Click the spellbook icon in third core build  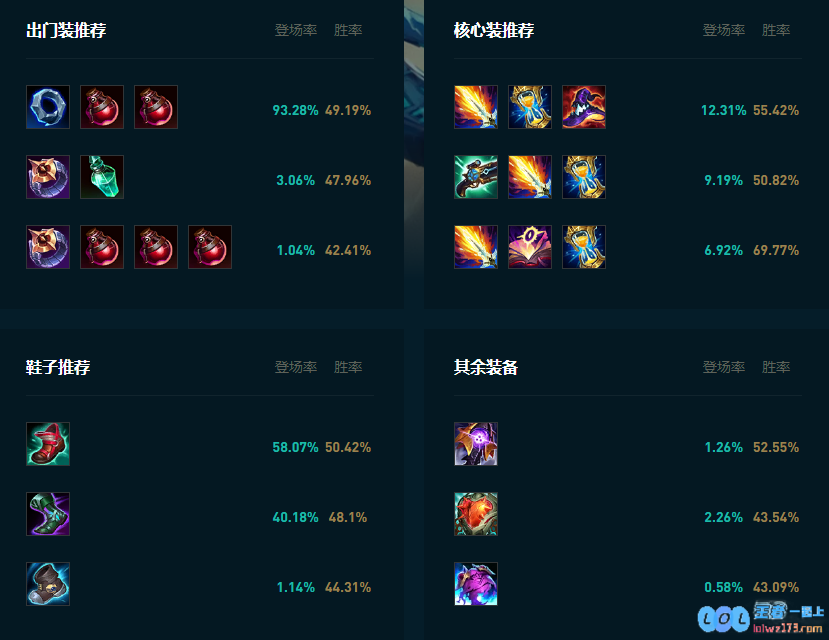click(x=530, y=247)
